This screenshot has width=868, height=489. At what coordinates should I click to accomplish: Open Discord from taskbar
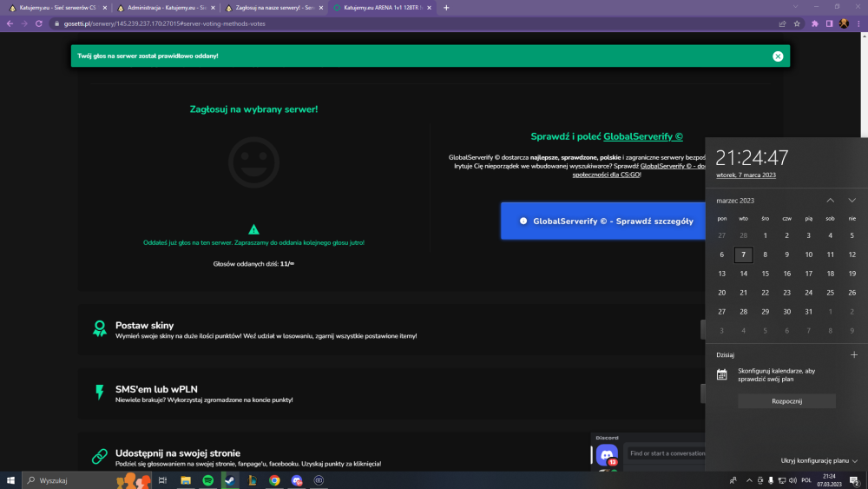297,480
